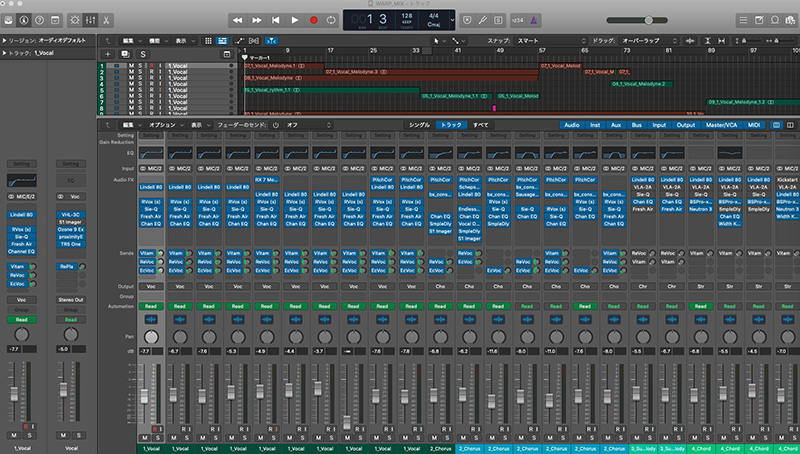Open the ドラッグ オーバーラップ dropdown
800x454 pixels.
[x=648, y=41]
